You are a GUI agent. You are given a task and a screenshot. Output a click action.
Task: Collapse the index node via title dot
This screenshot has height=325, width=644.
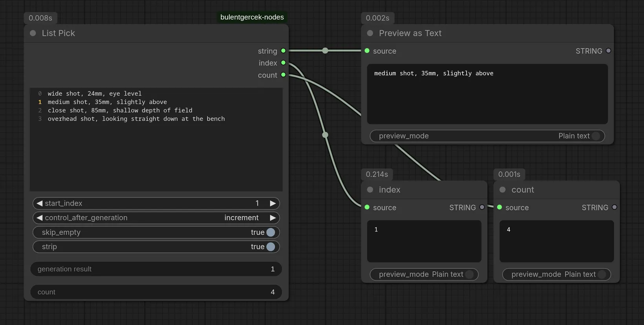(370, 190)
